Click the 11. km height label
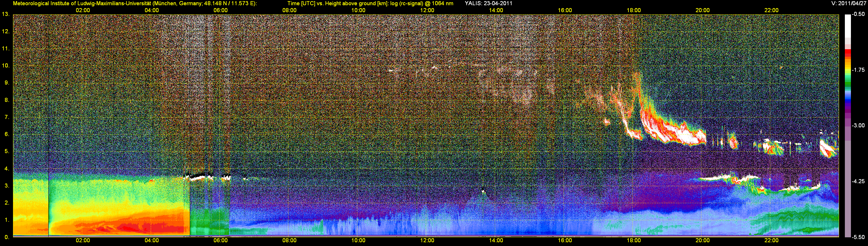This screenshot has height=246, width=868. click(x=5, y=49)
